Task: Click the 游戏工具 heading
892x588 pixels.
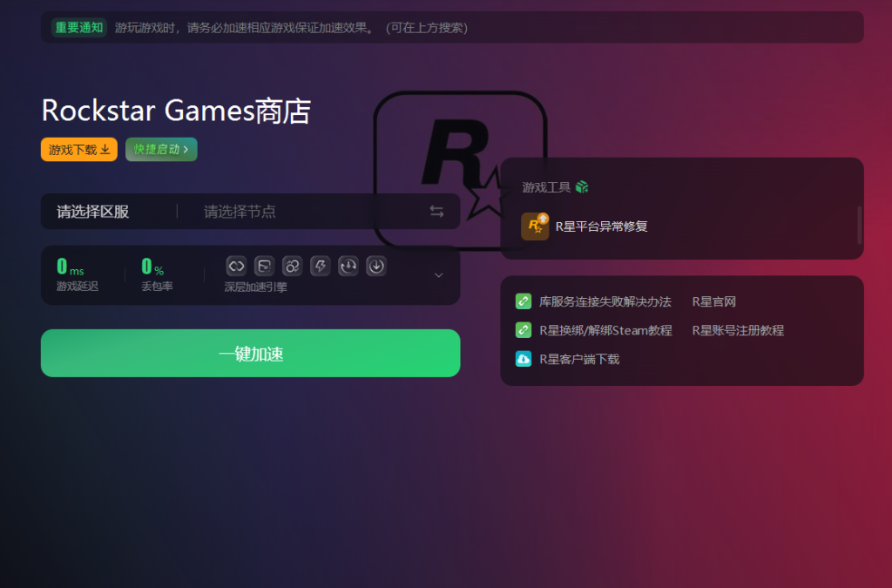Action: pyautogui.click(x=546, y=187)
